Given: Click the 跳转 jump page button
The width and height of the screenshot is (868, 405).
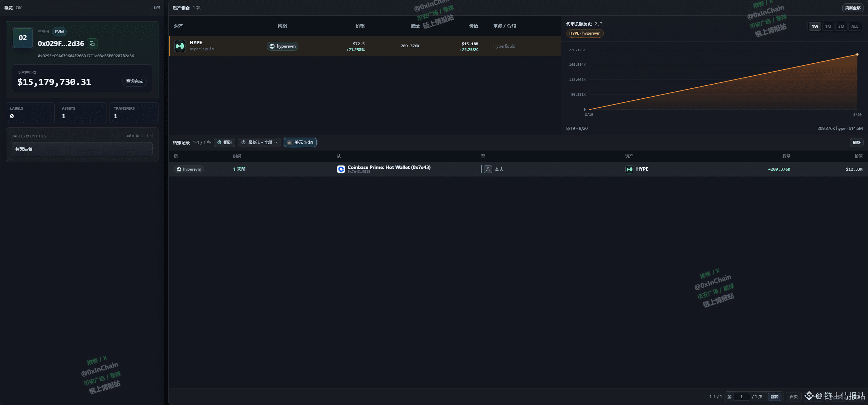Looking at the screenshot, I should [775, 397].
